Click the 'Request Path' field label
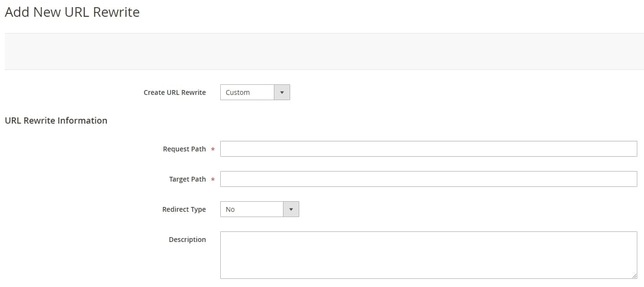Viewport: 644px width, 287px height. point(184,149)
